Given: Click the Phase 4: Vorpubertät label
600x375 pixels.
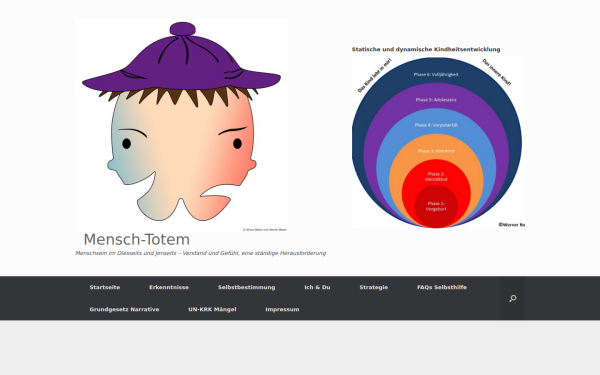Looking at the screenshot, I should (436, 125).
